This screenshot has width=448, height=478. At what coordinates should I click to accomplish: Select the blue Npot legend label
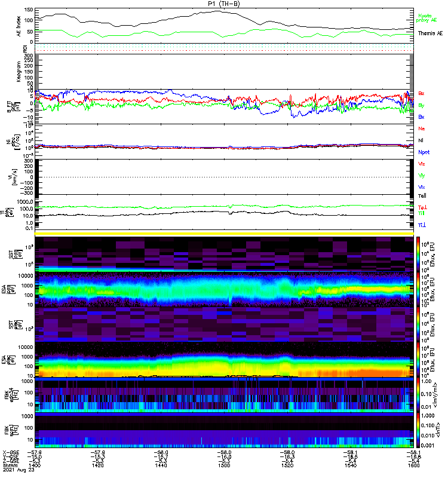pyautogui.click(x=424, y=152)
